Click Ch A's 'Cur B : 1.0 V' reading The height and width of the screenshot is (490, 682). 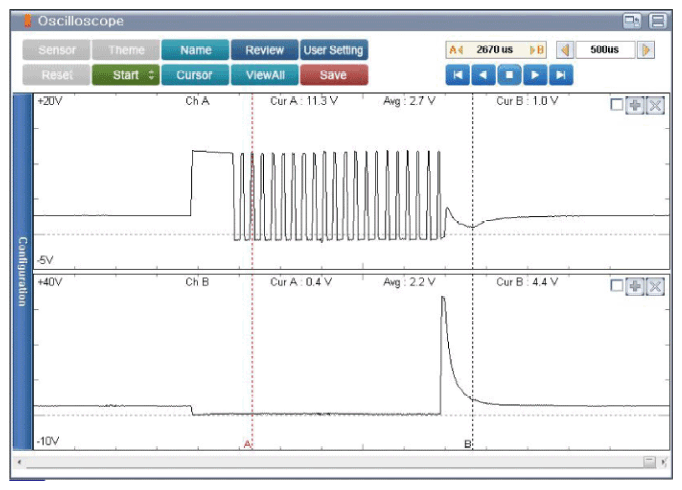pyautogui.click(x=527, y=101)
